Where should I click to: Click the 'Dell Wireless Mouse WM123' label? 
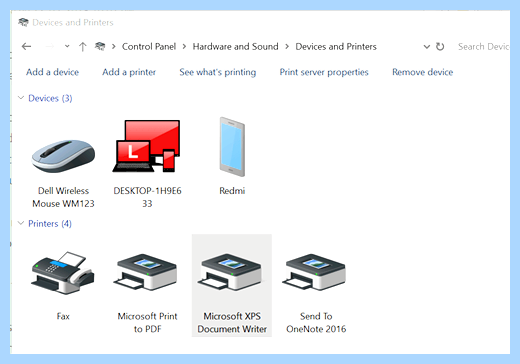click(63, 197)
